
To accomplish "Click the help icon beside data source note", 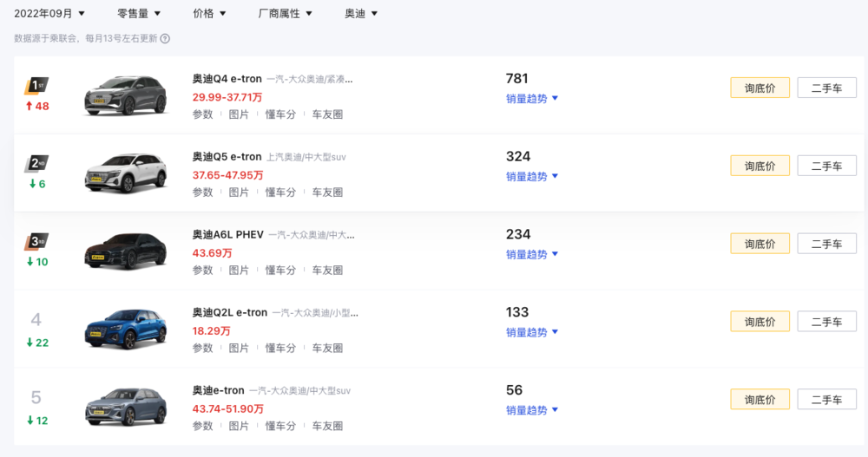I will 165,39.
